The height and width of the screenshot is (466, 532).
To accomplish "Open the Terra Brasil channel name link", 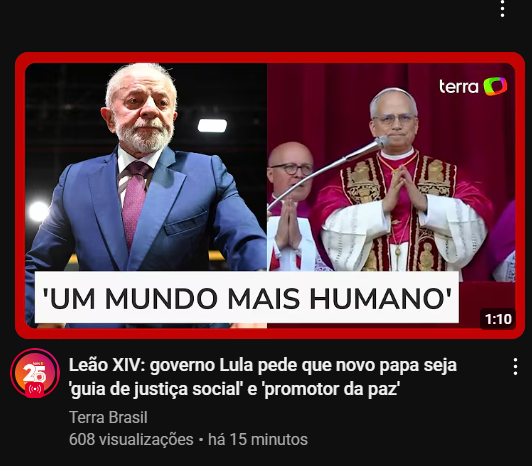I will 108,417.
